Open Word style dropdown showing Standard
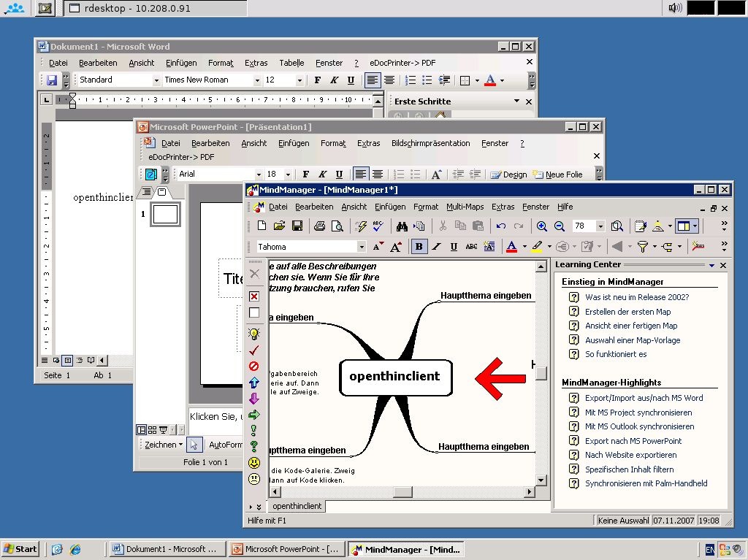The width and height of the screenshot is (748, 560). point(156,80)
